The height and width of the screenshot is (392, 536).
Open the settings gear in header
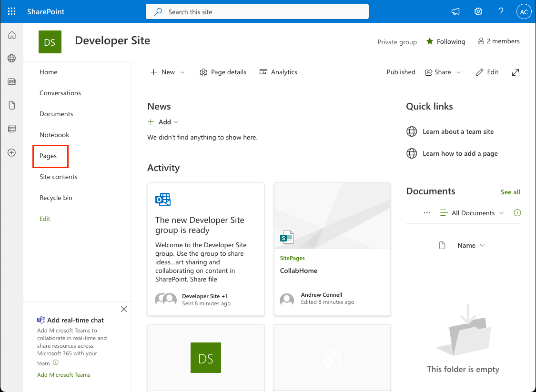click(478, 11)
